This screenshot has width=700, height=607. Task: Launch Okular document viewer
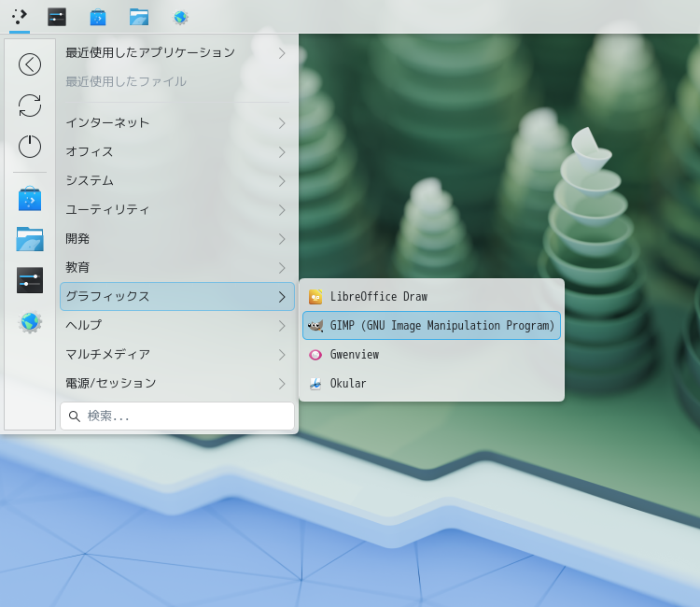point(431,383)
